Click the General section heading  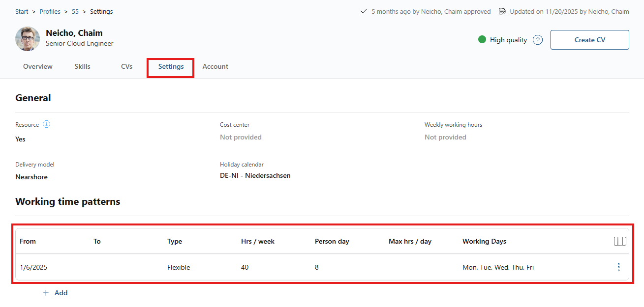[33, 98]
